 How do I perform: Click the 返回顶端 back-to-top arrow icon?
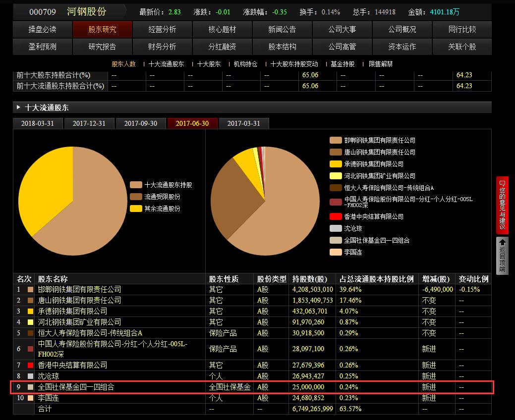[502, 256]
